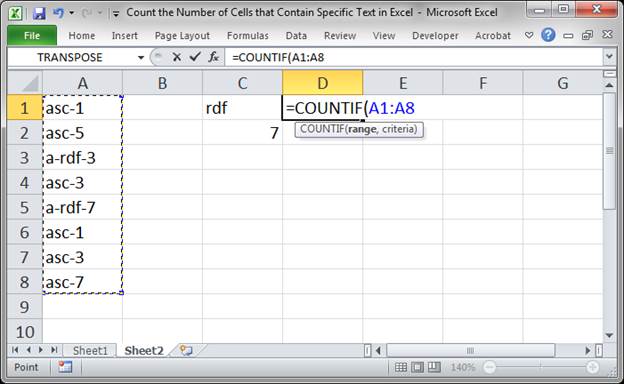This screenshot has width=624, height=384.
Task: Cancel the formula entry with X
Action: [177, 57]
